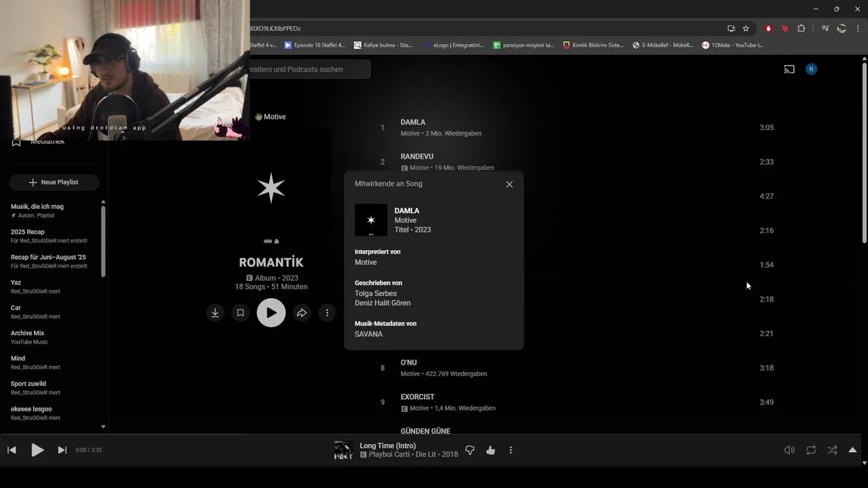Screen dimensions: 868x488
Task: Open album more options menu
Action: 327,312
